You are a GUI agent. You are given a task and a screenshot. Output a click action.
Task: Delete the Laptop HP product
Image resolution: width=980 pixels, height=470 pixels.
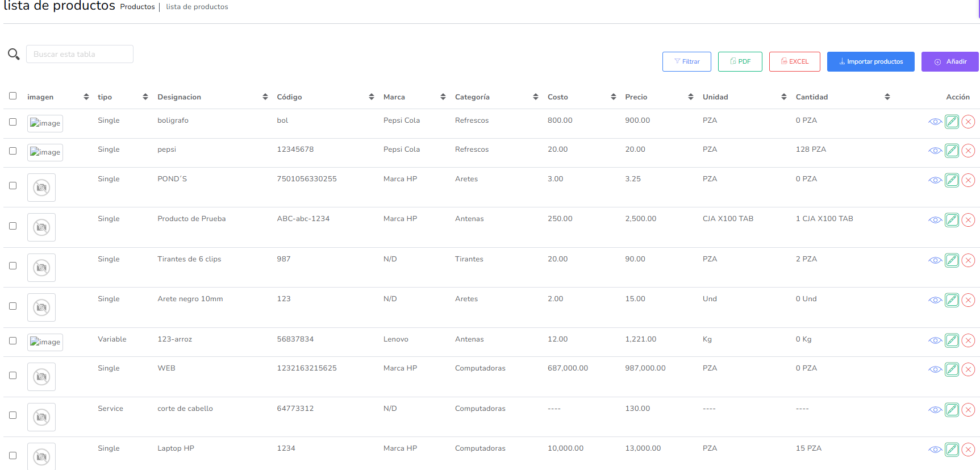[x=968, y=450]
